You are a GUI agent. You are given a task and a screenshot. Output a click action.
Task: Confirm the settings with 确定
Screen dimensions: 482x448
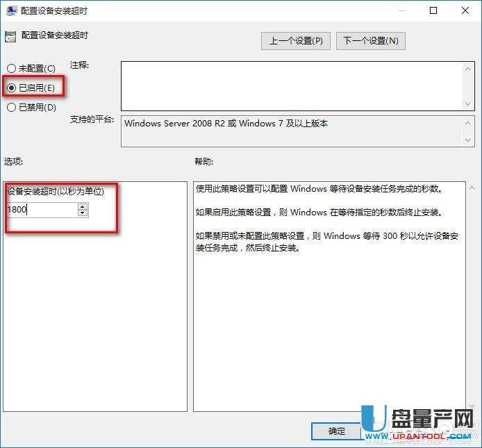(x=337, y=431)
